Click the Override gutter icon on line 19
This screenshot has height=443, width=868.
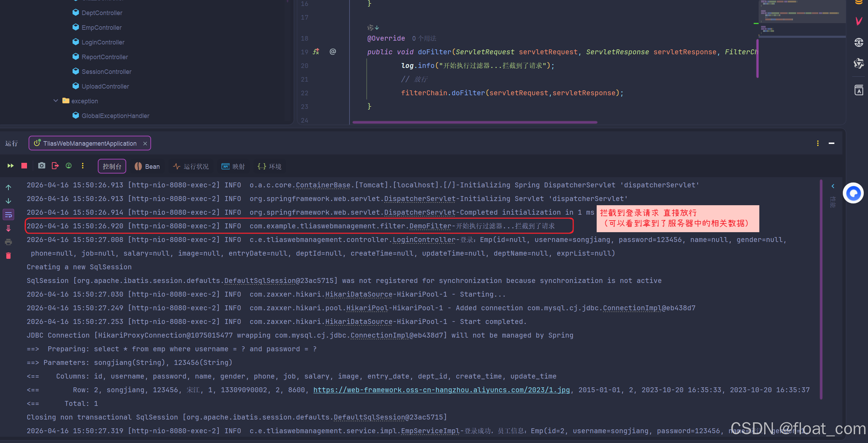(x=316, y=52)
